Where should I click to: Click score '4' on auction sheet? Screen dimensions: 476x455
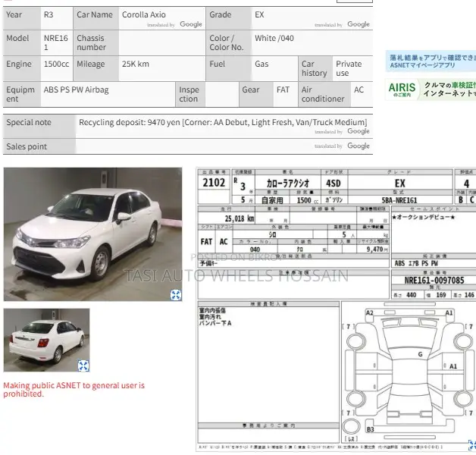(x=467, y=184)
